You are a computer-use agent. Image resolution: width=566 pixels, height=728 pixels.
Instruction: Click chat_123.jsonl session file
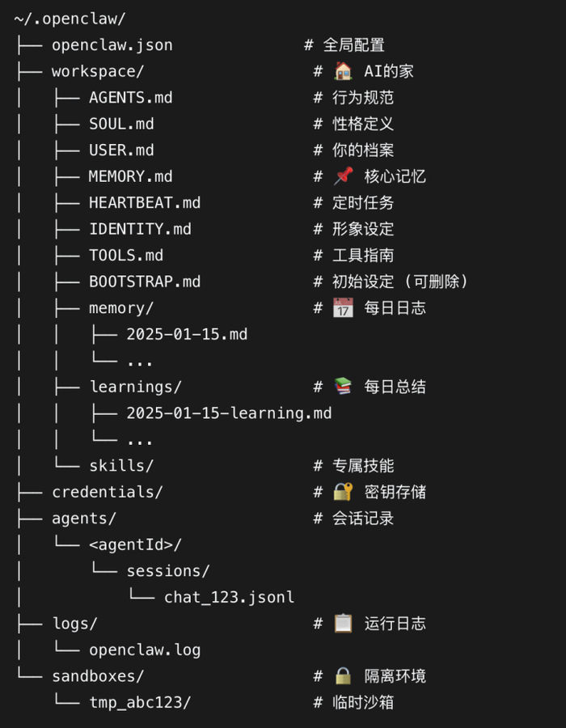(x=229, y=598)
